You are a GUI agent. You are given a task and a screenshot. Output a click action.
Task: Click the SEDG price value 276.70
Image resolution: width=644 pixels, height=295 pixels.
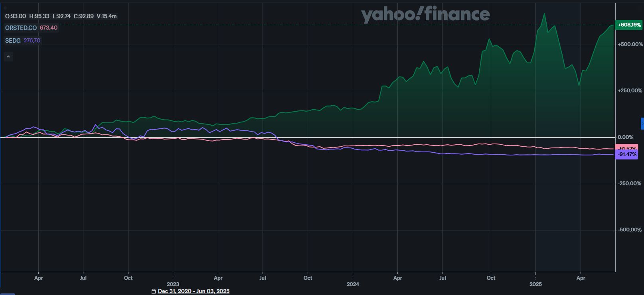[32, 41]
